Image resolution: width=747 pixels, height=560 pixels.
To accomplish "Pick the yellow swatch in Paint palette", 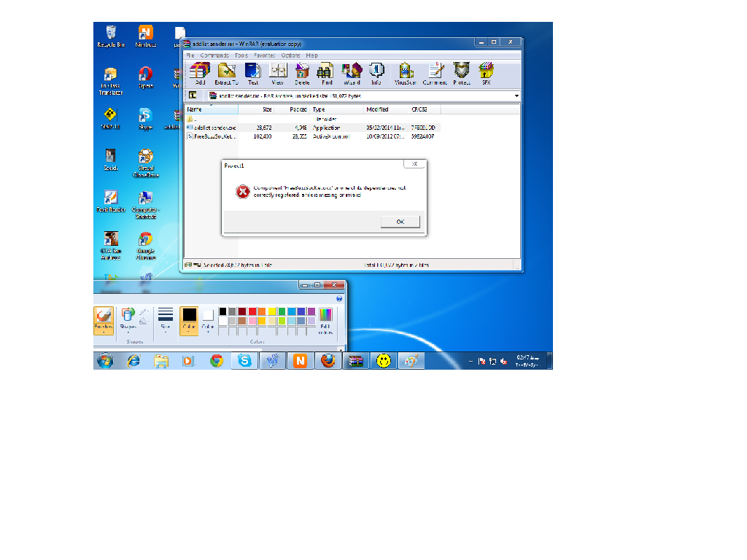I will click(272, 311).
